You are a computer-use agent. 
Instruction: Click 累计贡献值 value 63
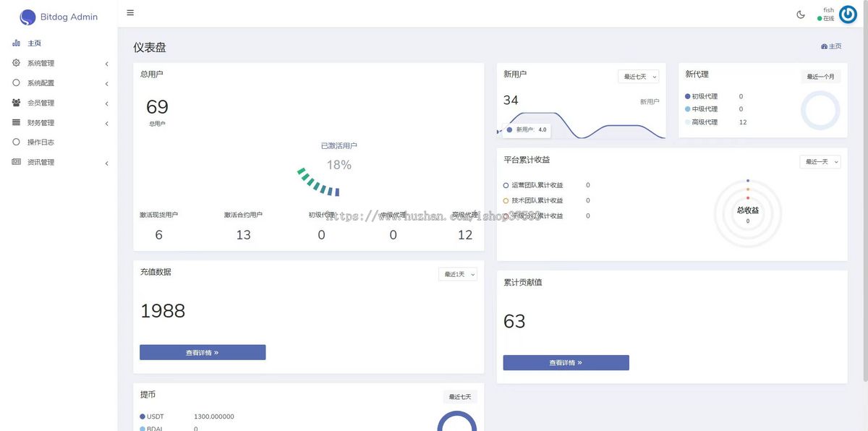[x=514, y=321]
